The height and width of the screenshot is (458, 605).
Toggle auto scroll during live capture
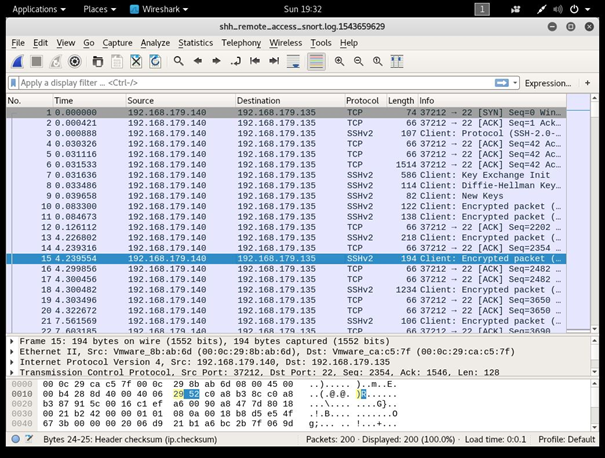293,61
